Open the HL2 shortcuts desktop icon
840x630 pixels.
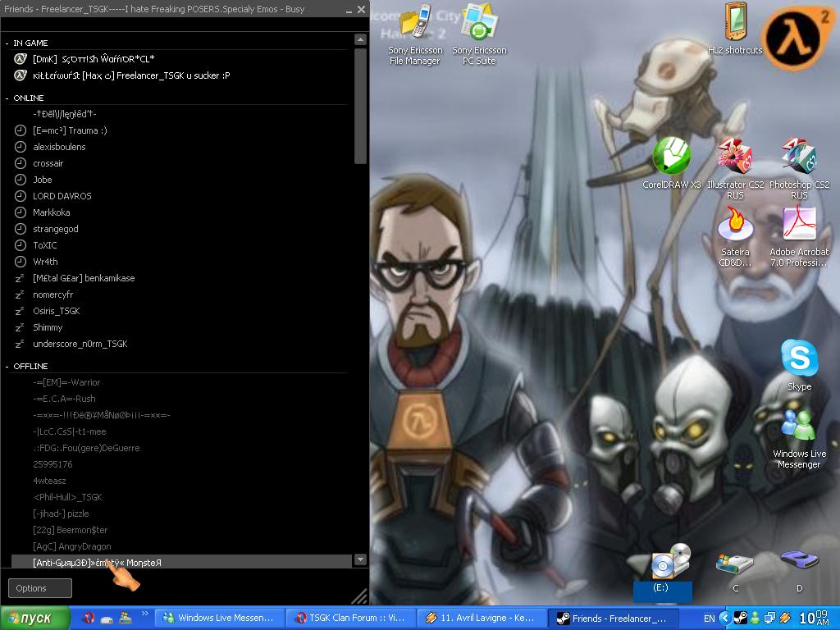(x=735, y=25)
